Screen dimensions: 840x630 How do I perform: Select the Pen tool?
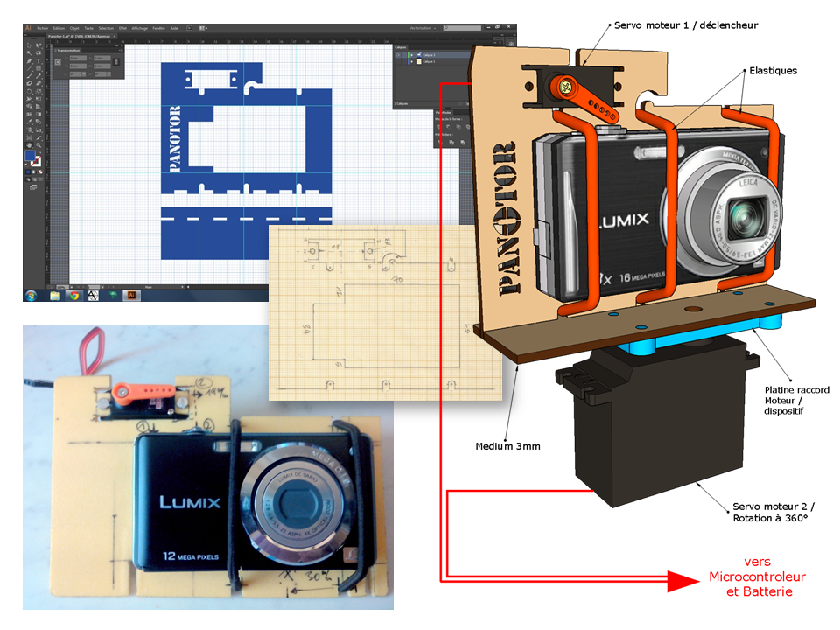pyautogui.click(x=28, y=59)
